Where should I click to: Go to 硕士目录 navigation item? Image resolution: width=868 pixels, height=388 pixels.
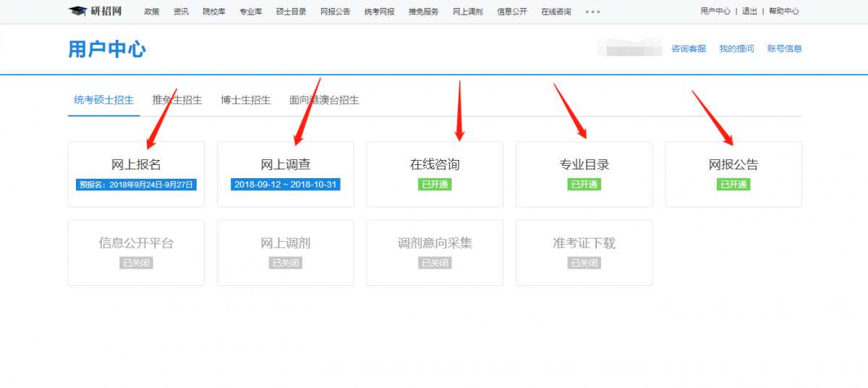(x=290, y=12)
